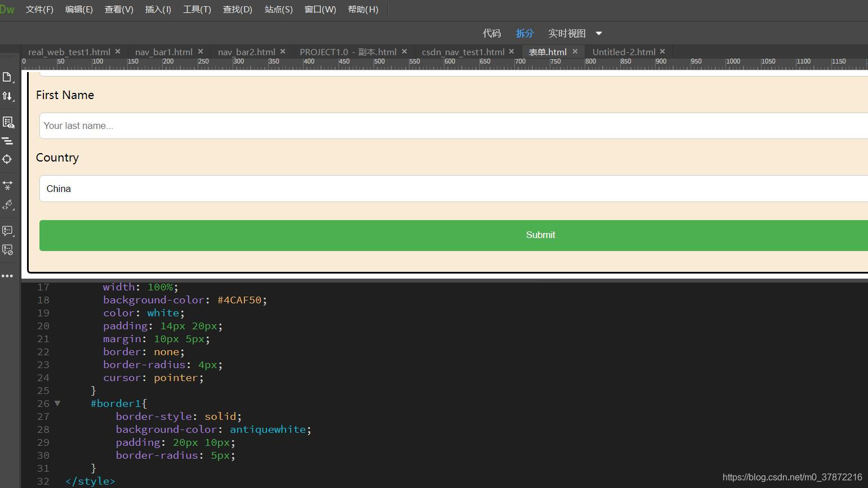The image size is (868, 488).
Task: Expand the 实时视图 dropdown arrow
Action: tap(599, 34)
